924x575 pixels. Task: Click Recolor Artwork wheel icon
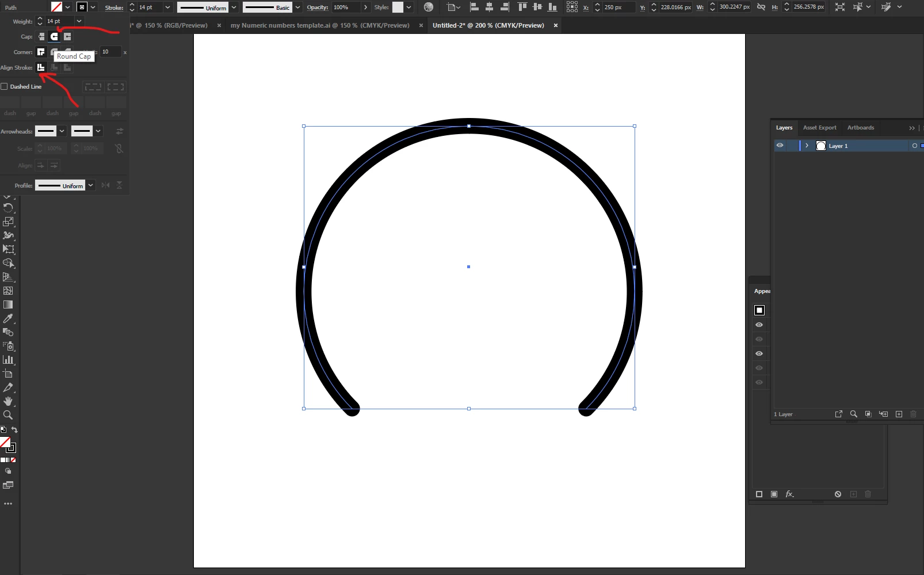(x=428, y=7)
